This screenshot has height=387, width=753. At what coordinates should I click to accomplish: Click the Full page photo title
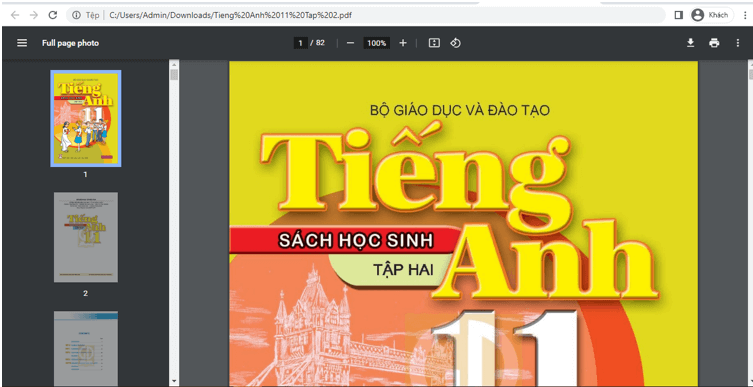coord(70,43)
